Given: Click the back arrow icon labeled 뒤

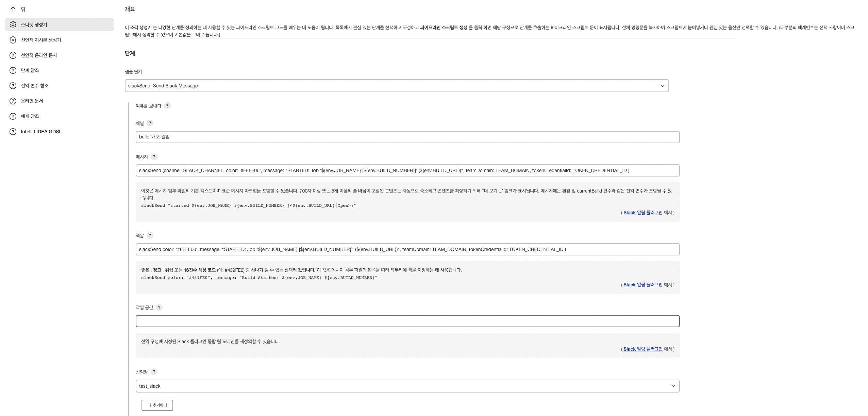Looking at the screenshot, I should pos(13,9).
